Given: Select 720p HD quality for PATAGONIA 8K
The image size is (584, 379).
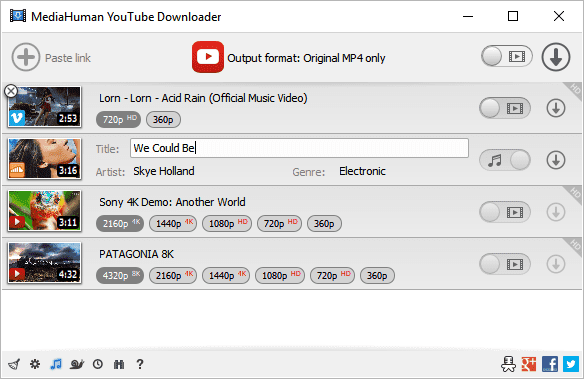Looking at the screenshot, I should click(332, 276).
